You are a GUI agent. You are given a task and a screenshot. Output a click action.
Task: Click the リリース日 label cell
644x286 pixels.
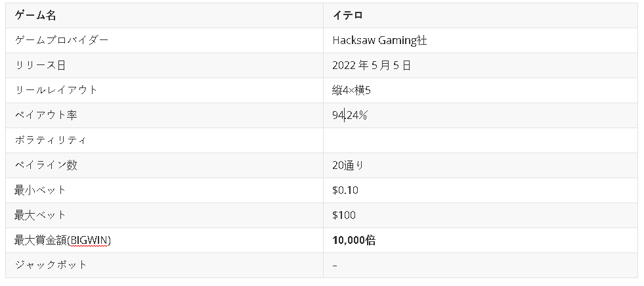pyautogui.click(x=40, y=65)
